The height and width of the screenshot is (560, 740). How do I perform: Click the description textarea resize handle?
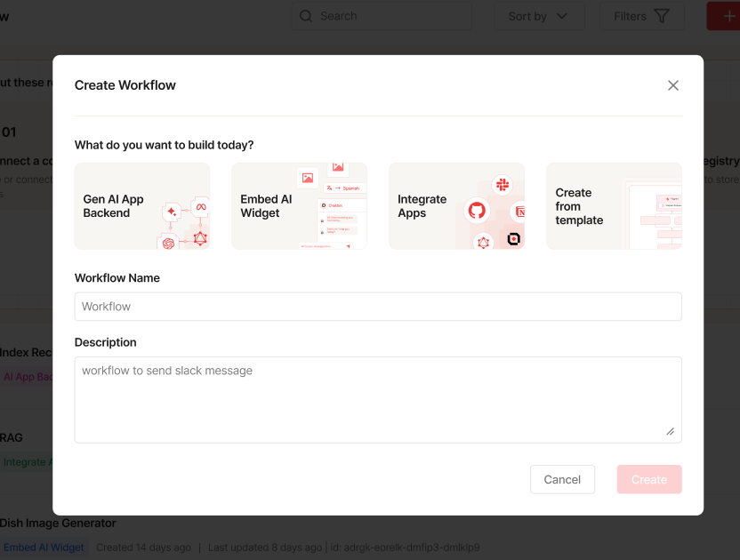pyautogui.click(x=671, y=432)
